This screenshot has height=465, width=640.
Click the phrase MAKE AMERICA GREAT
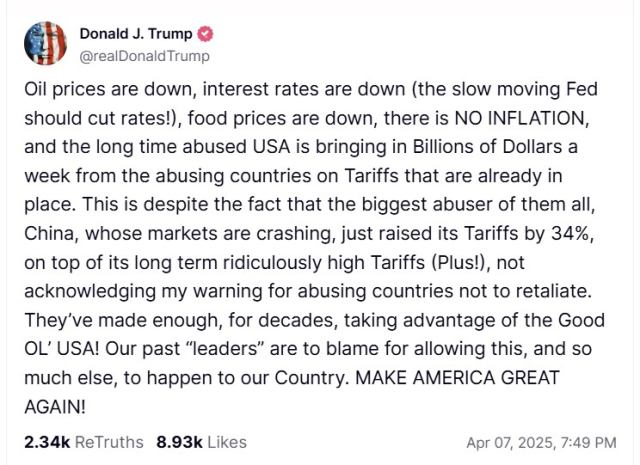pyautogui.click(x=457, y=378)
